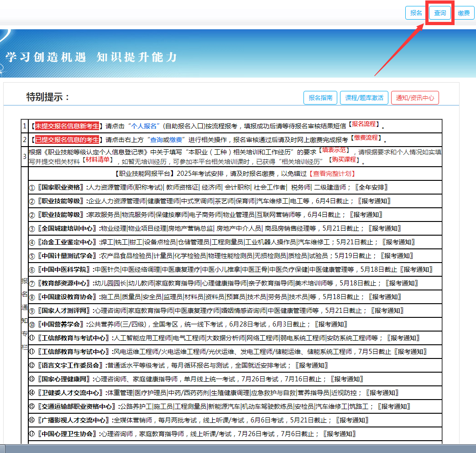Open 报考通知 for 全国城建培训中心
476x453 pixels.
[x=384, y=228]
